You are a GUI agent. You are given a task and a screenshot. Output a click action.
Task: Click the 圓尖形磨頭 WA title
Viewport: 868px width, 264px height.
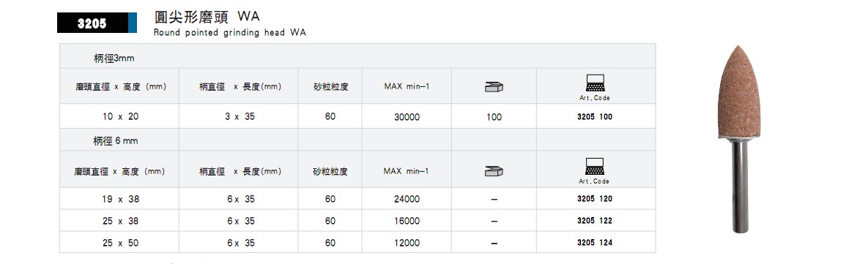(x=207, y=17)
